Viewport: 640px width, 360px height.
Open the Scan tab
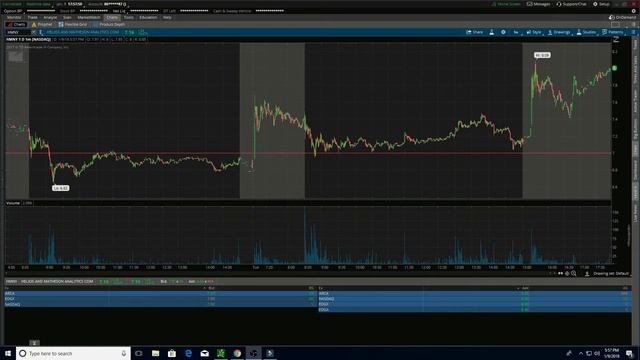pyautogui.click(x=67, y=18)
